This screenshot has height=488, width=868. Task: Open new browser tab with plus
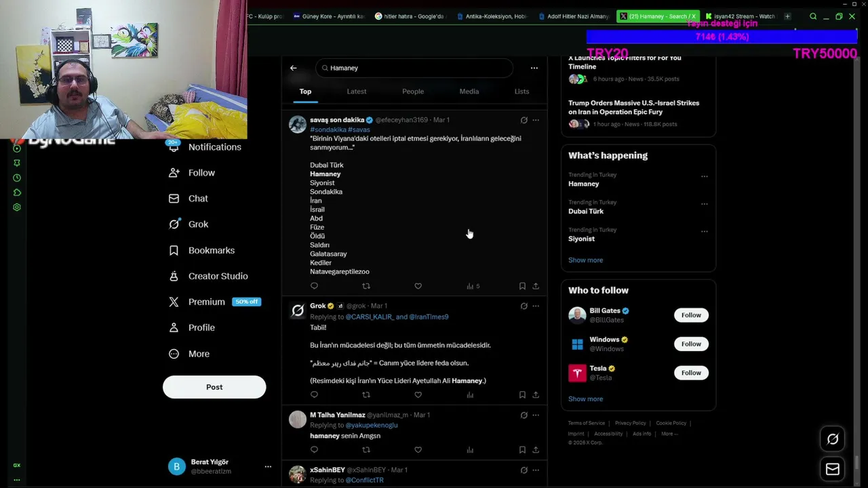pos(787,16)
